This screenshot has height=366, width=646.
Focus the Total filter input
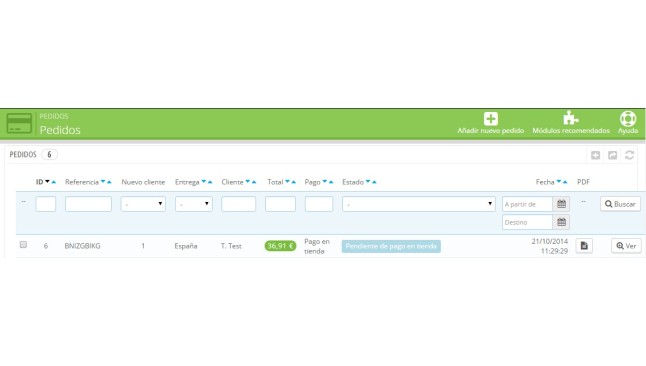pos(281,204)
